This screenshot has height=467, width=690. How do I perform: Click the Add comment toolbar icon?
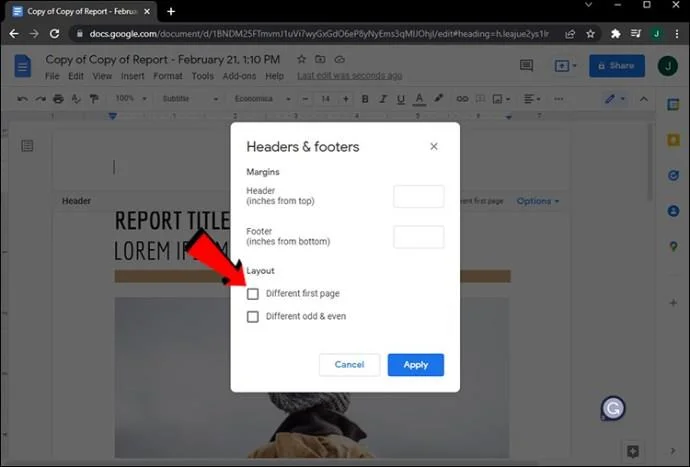(481, 99)
